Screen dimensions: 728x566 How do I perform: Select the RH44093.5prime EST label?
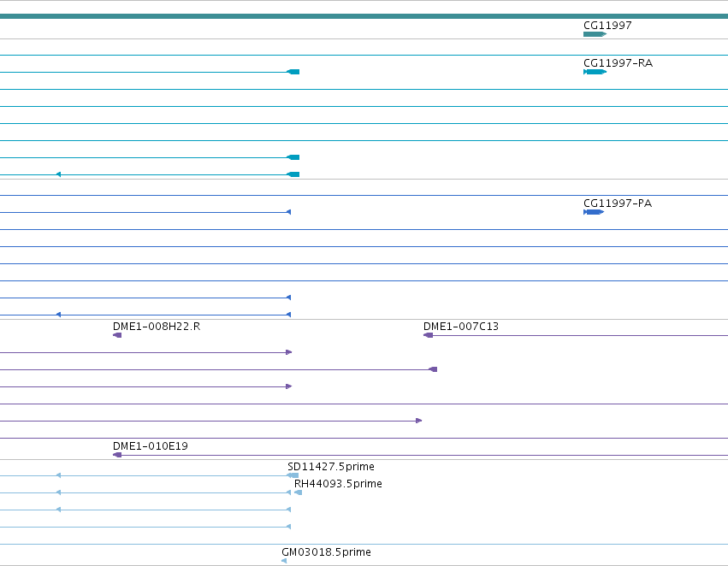[338, 484]
